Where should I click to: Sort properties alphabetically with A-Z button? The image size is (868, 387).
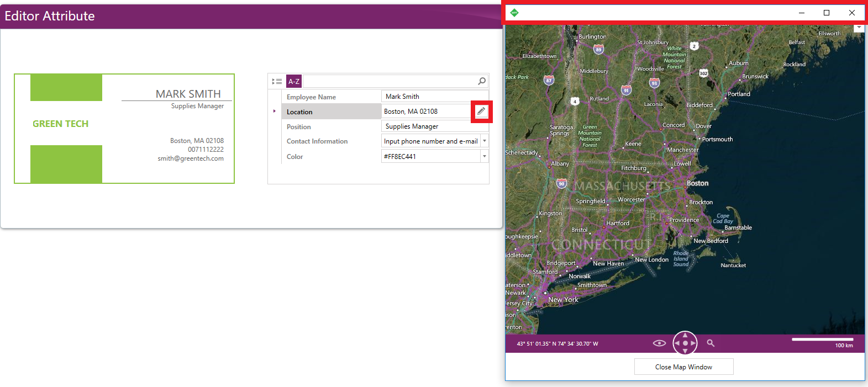tap(294, 81)
